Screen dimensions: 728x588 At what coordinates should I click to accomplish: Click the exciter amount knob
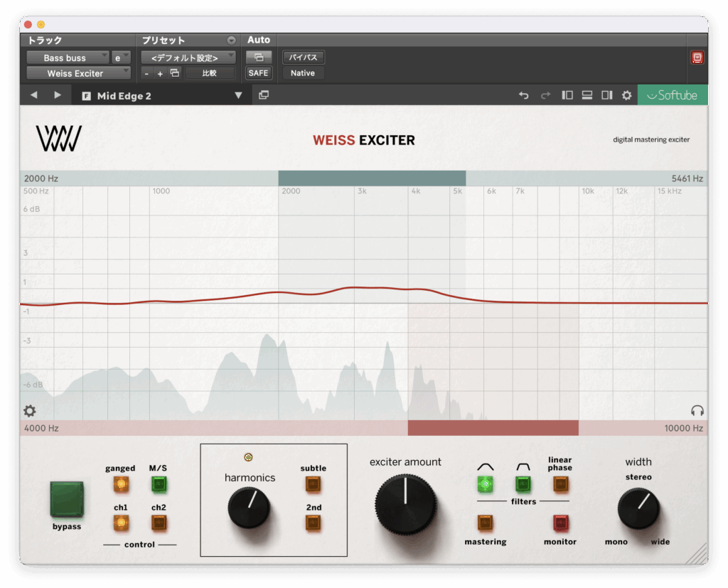pyautogui.click(x=406, y=504)
